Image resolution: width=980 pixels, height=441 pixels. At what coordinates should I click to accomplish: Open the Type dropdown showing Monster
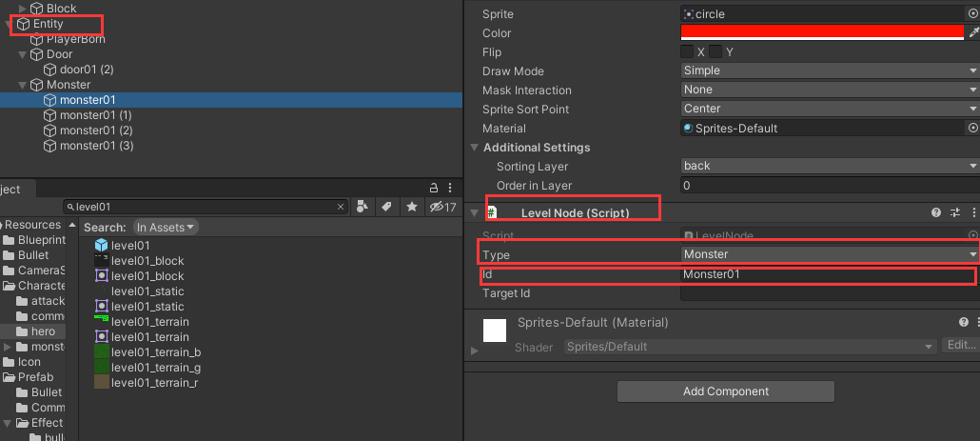tap(830, 254)
